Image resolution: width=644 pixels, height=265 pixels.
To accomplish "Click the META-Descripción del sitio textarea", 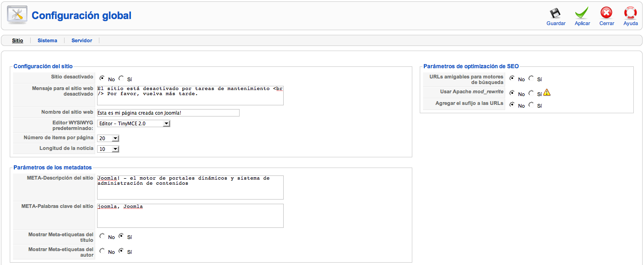I will pos(190,187).
